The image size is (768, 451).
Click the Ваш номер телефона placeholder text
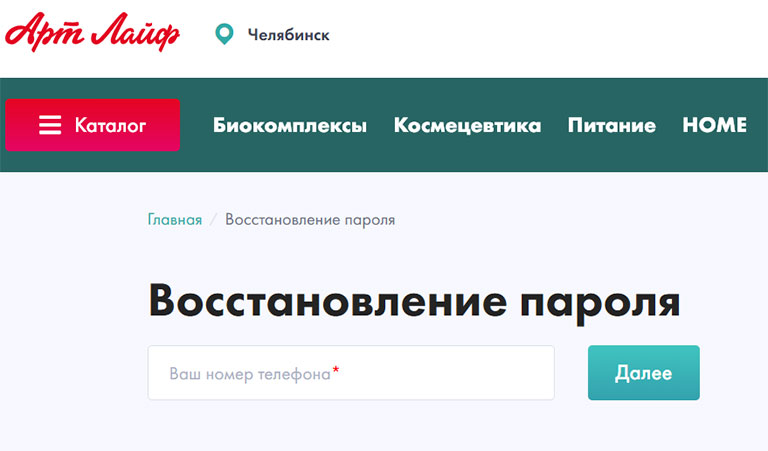(x=249, y=374)
